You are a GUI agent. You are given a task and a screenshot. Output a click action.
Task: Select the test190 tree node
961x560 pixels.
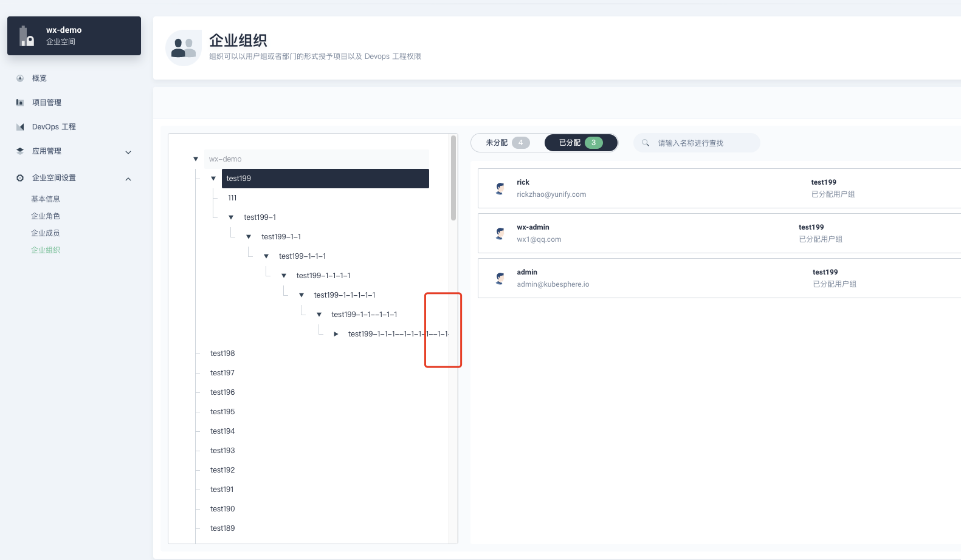pyautogui.click(x=222, y=509)
